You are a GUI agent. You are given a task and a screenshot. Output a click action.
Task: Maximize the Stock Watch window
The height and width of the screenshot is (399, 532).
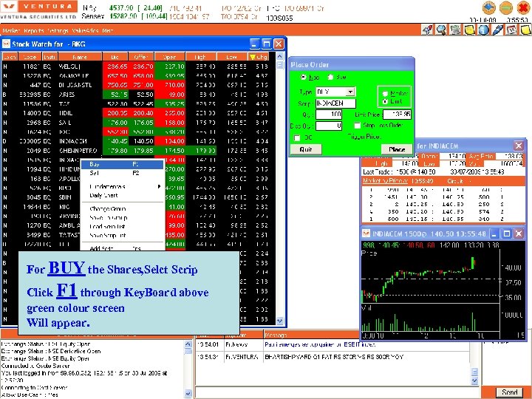pos(267,44)
